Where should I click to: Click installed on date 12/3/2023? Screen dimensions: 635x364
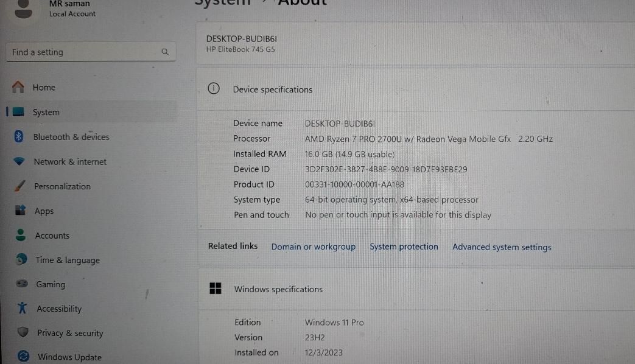pyautogui.click(x=323, y=352)
